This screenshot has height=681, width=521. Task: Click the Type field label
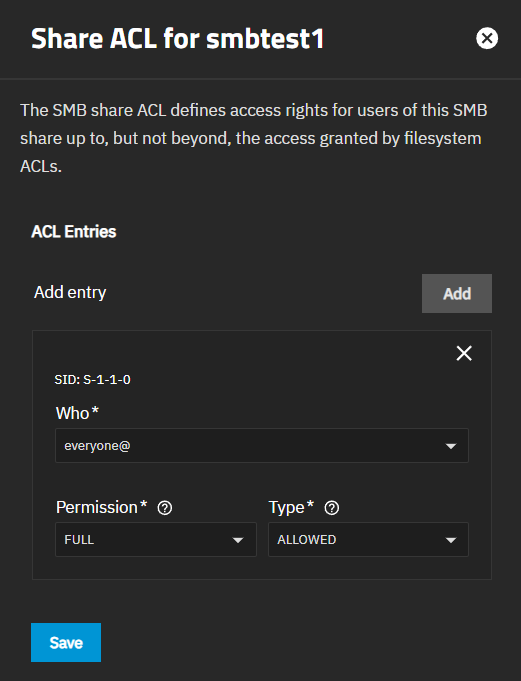(291, 507)
